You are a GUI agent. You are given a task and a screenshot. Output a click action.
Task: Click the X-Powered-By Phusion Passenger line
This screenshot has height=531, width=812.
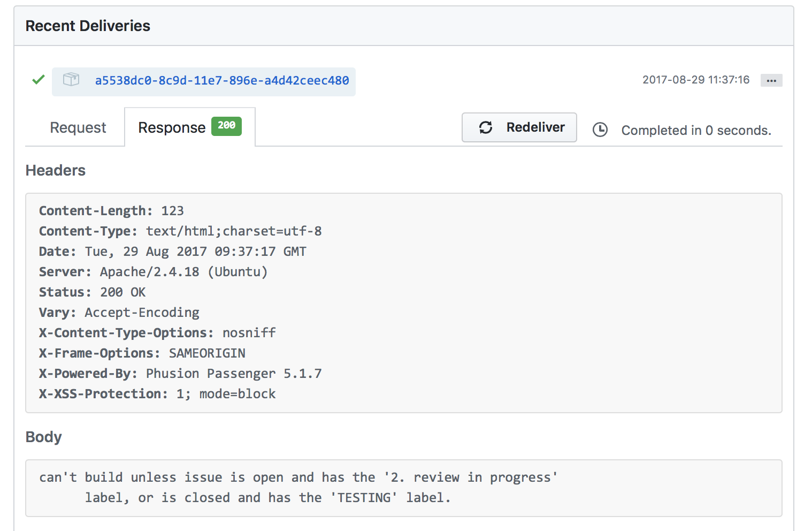(180, 374)
